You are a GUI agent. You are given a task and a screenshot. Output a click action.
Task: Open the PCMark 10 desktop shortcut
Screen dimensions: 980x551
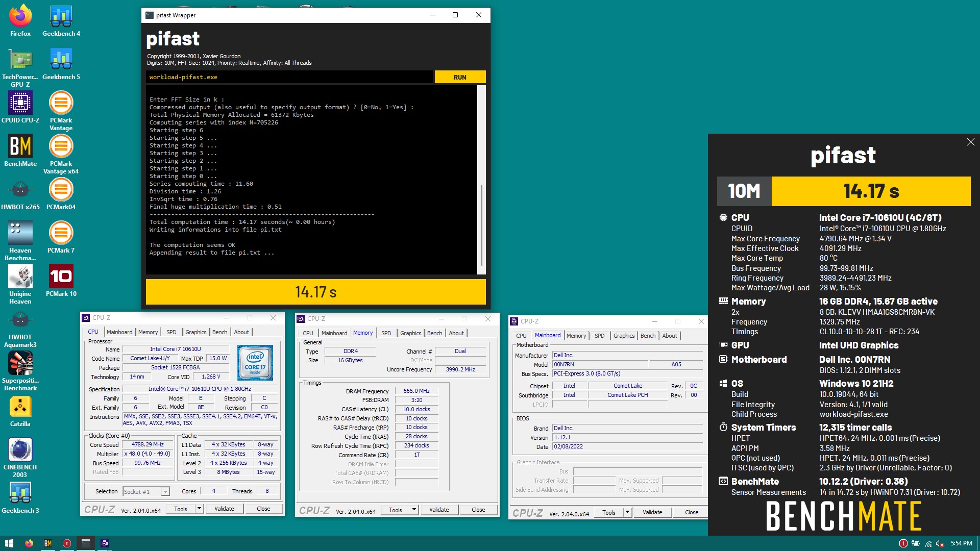click(61, 281)
